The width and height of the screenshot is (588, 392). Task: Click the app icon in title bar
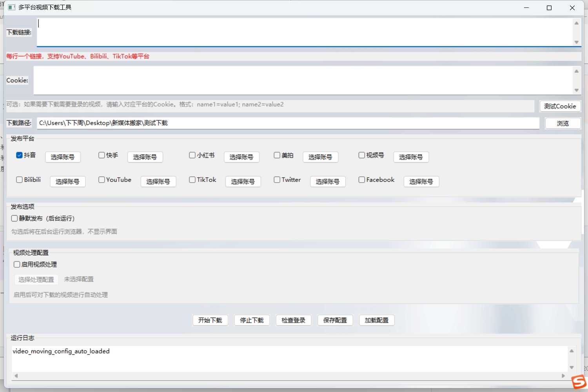coord(11,7)
